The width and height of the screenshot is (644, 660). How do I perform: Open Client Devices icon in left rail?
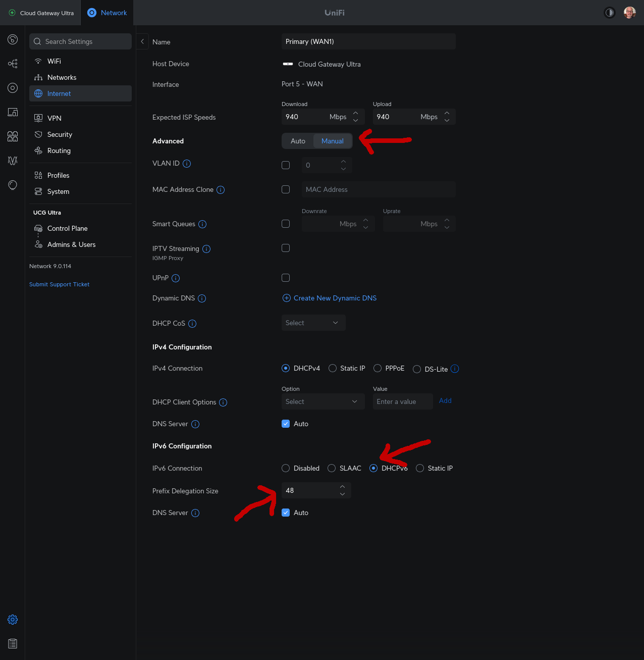[13, 112]
